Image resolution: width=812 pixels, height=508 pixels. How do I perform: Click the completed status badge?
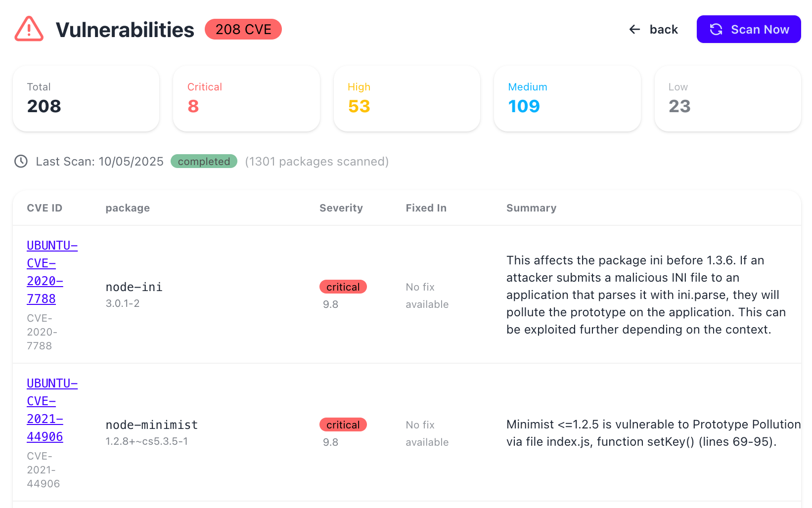pos(204,162)
